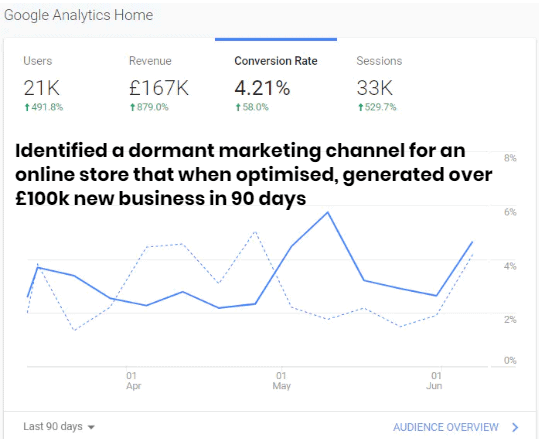The height and width of the screenshot is (439, 539).
Task: Click the dotted line peak in late April
Action: coord(255,232)
